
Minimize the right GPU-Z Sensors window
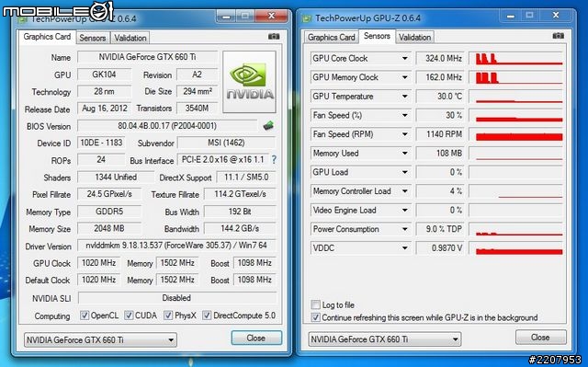pos(510,17)
